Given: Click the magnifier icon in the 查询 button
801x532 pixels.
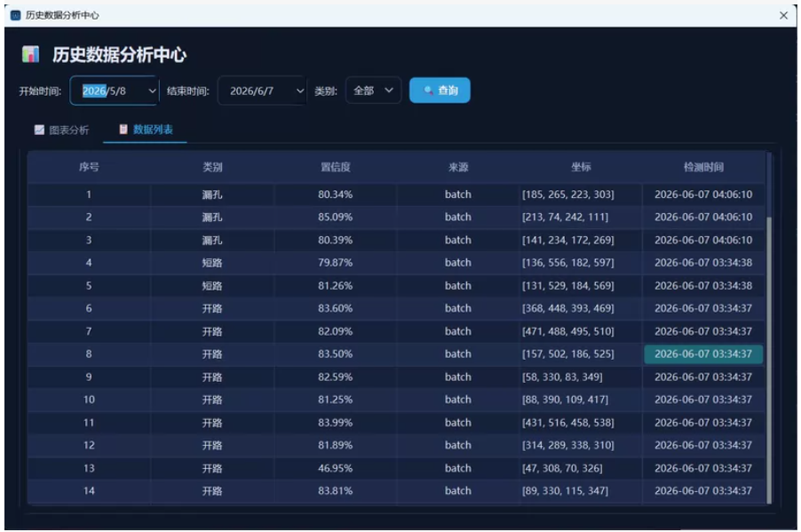Looking at the screenshot, I should tap(428, 91).
